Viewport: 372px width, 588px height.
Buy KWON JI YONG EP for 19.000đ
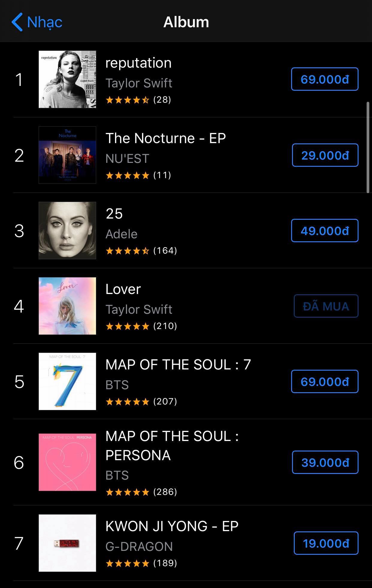[326, 543]
